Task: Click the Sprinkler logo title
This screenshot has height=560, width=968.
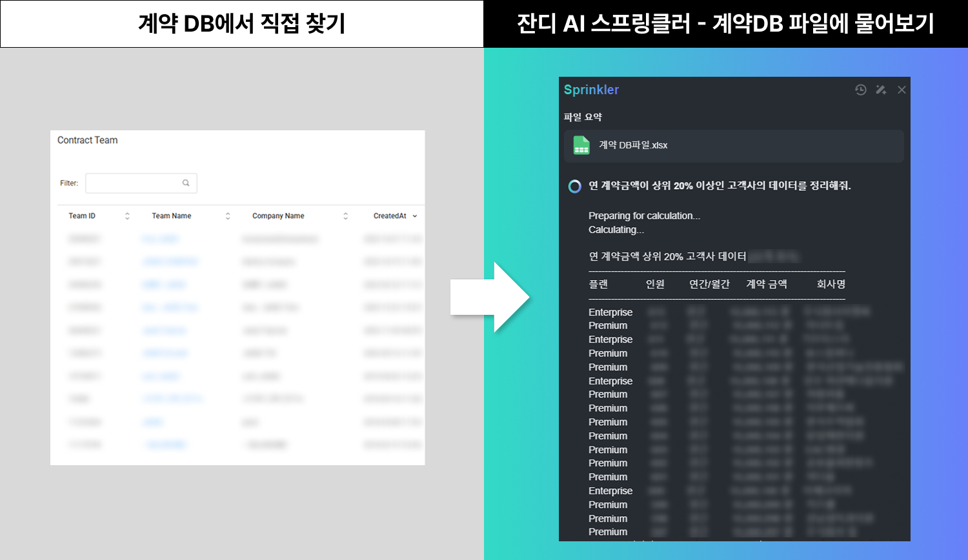Action: point(591,90)
